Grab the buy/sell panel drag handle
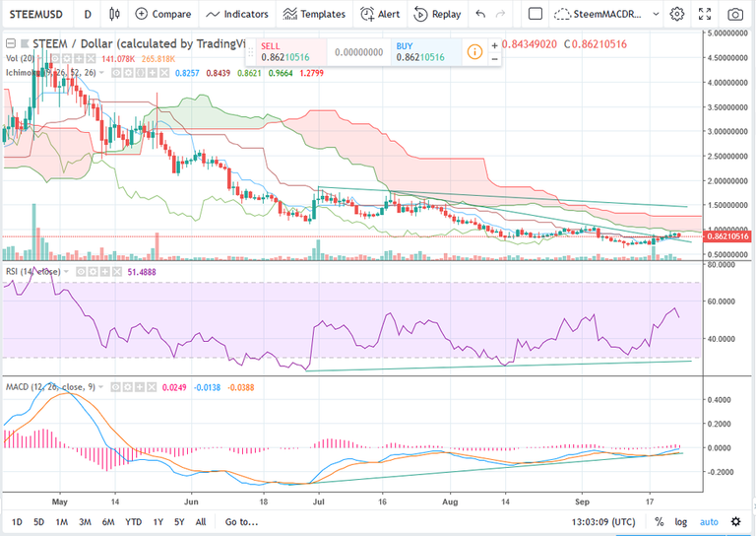This screenshot has width=756, height=536. 251,52
